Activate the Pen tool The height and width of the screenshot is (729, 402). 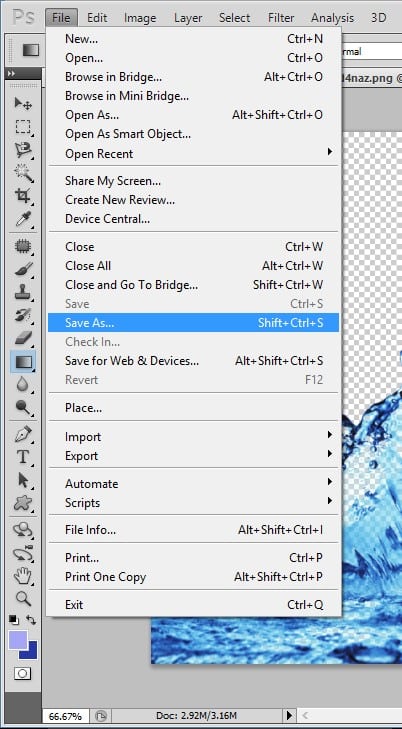tap(22, 435)
